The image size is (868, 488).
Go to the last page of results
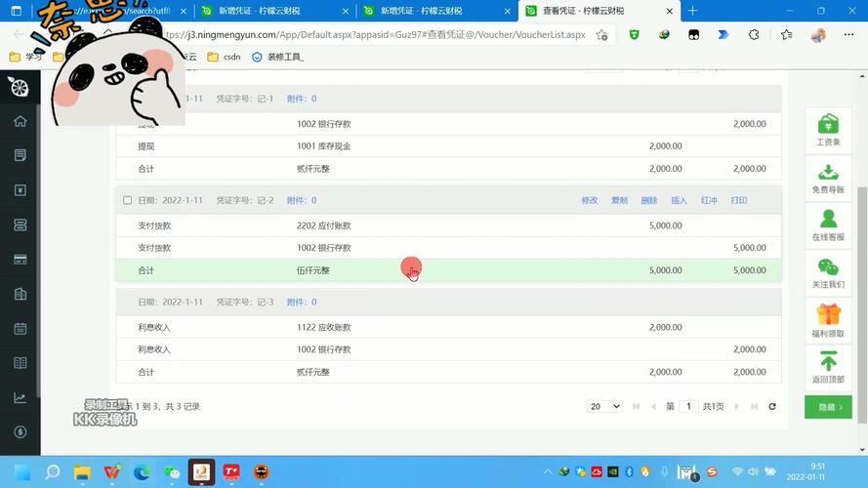click(x=754, y=407)
